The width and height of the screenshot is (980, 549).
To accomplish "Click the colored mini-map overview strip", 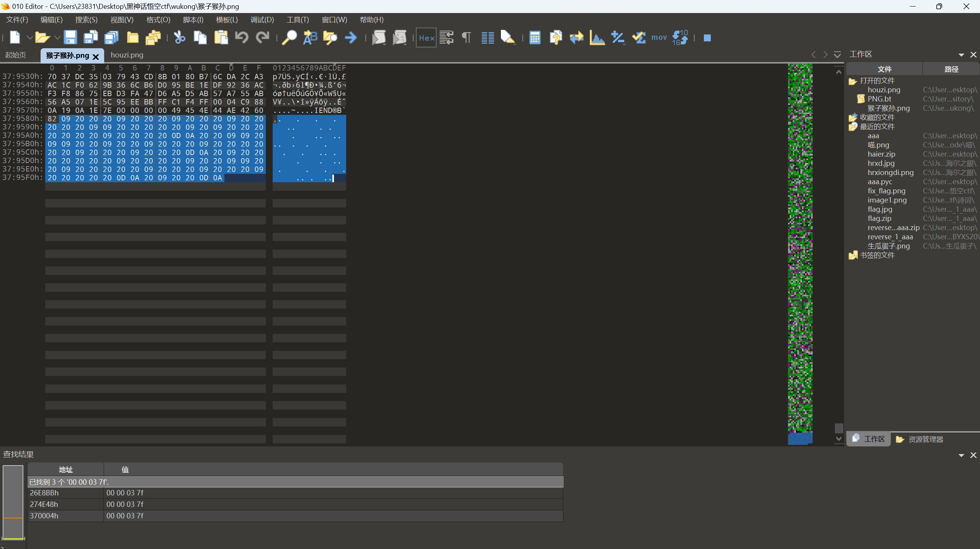I will click(800, 254).
